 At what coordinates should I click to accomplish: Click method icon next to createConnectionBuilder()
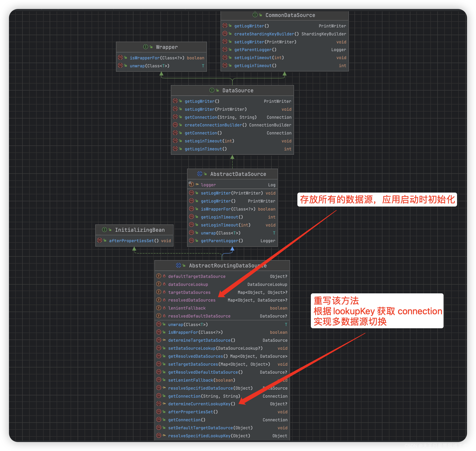pos(175,125)
